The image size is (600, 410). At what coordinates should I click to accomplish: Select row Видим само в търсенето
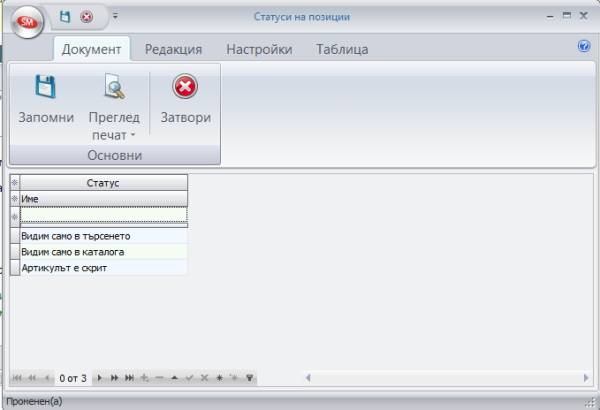tap(103, 236)
